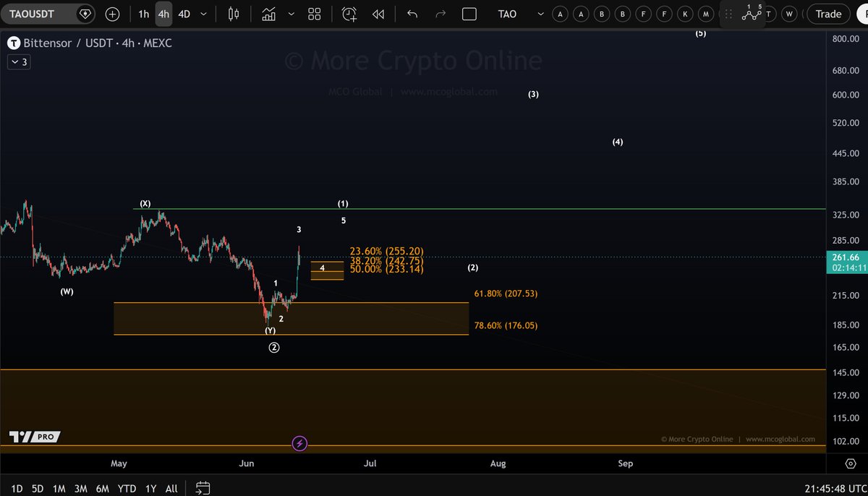Click the 38.20% (242.75) Fibonacci label

coord(386,260)
